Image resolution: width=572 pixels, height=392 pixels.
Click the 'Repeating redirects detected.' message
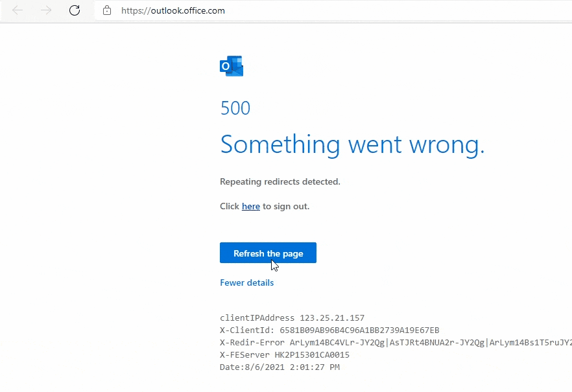click(x=280, y=181)
